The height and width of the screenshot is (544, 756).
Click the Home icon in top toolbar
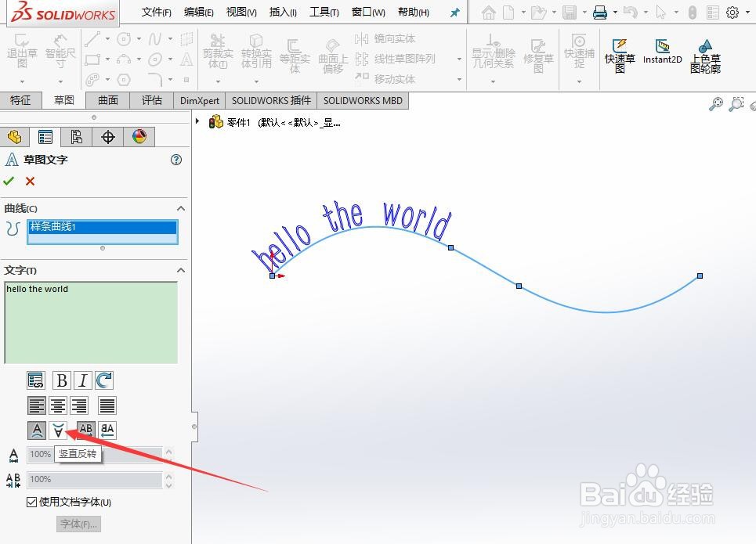[x=488, y=13]
